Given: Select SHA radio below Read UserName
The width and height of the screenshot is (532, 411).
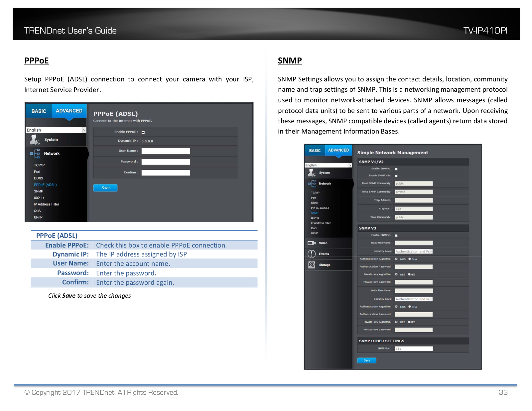Looking at the screenshot, I should 410,259.
